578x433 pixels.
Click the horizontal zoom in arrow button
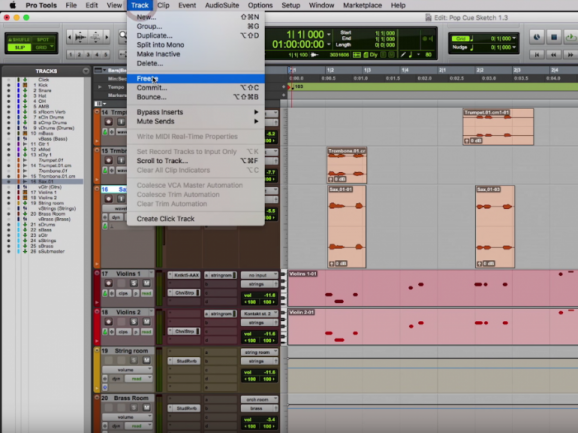(x=107, y=37)
